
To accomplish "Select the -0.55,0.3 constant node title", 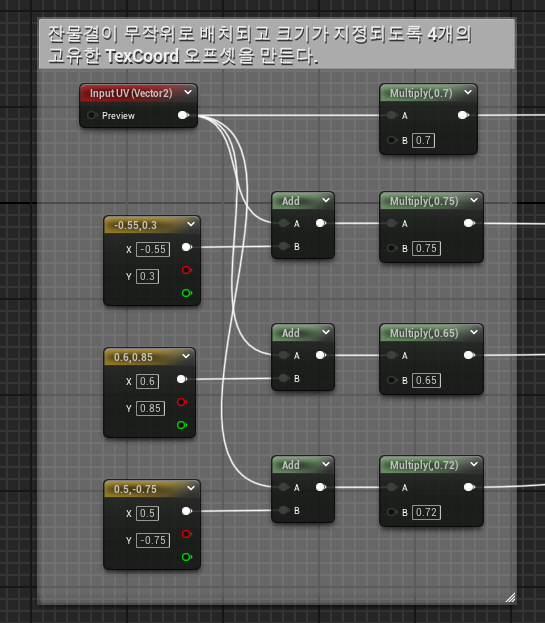I will coord(135,225).
